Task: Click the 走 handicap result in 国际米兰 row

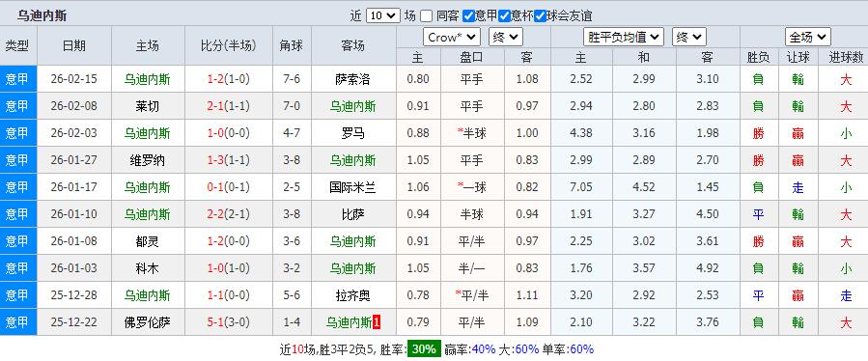Action: click(798, 187)
